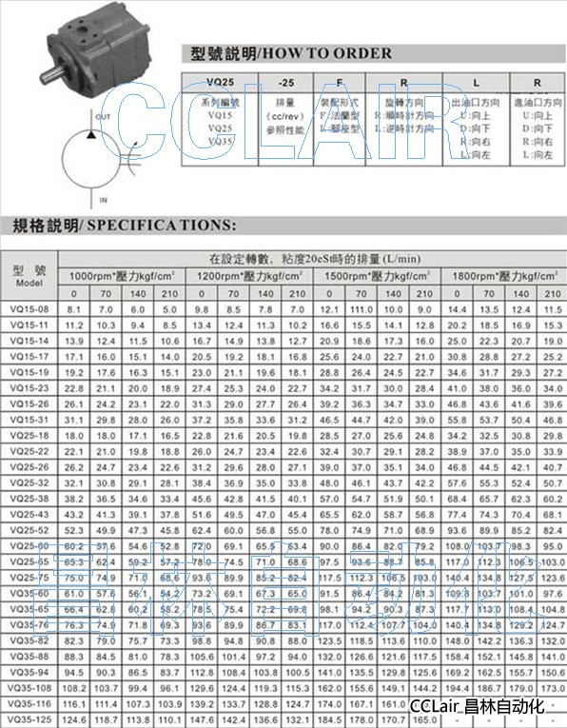Image resolution: width=567 pixels, height=728 pixels.
Task: Select the 'VQ25-38' model row label
Action: point(29,499)
